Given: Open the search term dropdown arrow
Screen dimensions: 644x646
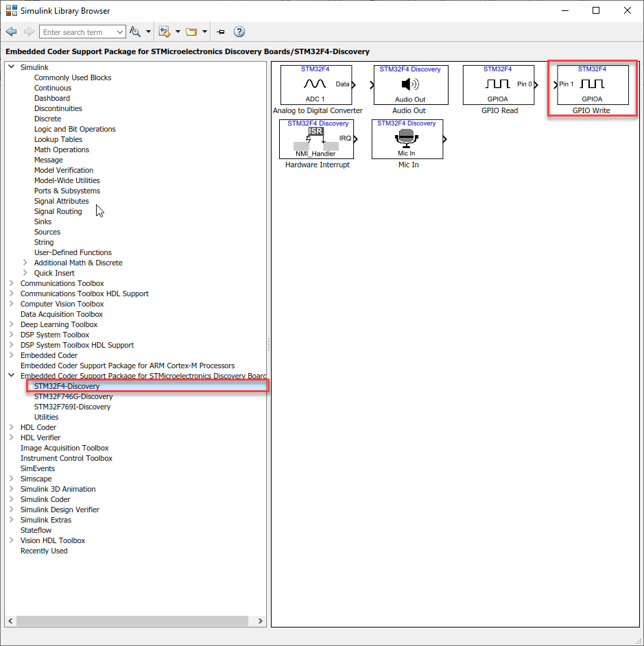Looking at the screenshot, I should [x=121, y=32].
